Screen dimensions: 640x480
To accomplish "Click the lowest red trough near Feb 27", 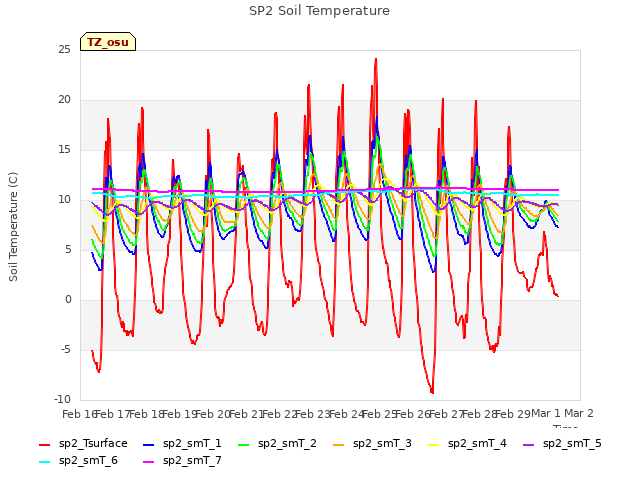I will click(x=432, y=392).
